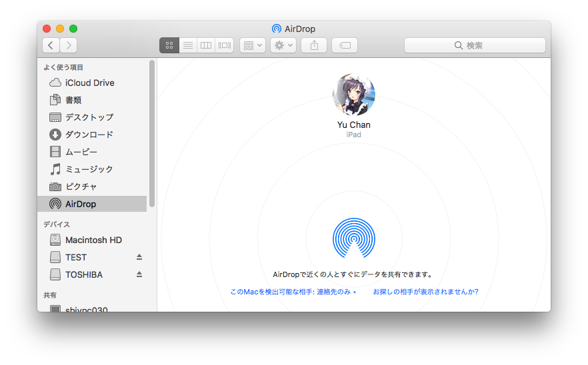Open the gear action menu
Viewport: 588px width, 365px height.
283,45
